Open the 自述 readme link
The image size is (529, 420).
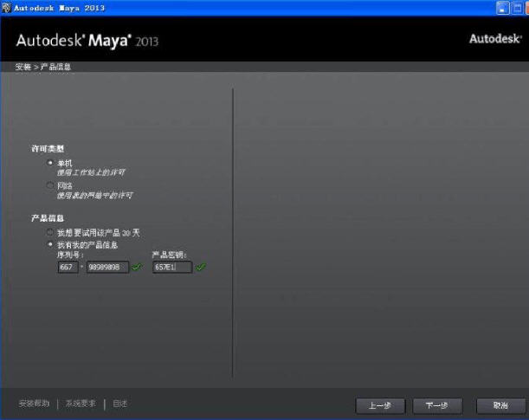(x=120, y=404)
